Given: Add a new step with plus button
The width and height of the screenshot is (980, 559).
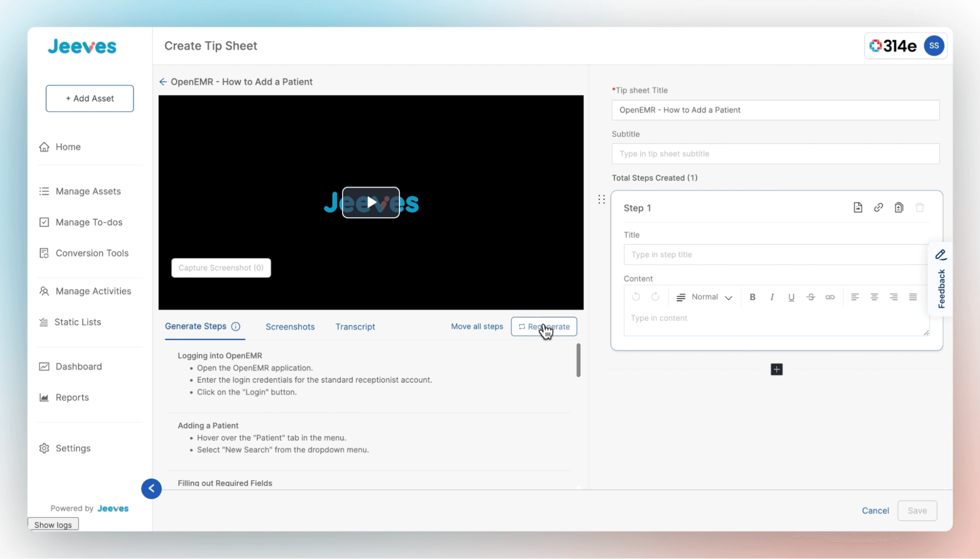Looking at the screenshot, I should pos(777,369).
